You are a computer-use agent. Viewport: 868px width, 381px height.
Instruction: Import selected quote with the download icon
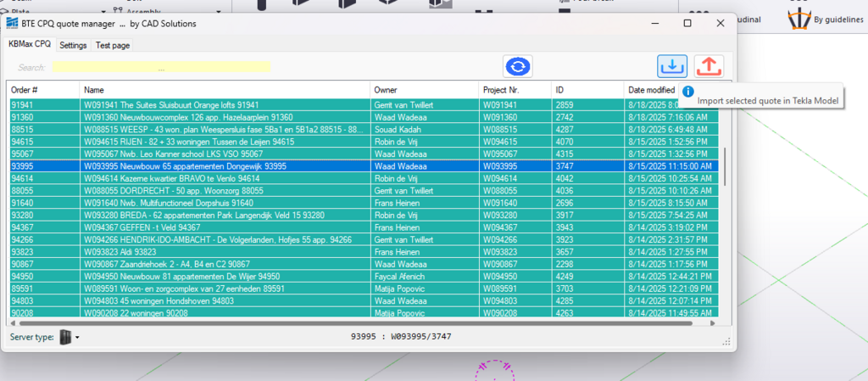tap(672, 66)
